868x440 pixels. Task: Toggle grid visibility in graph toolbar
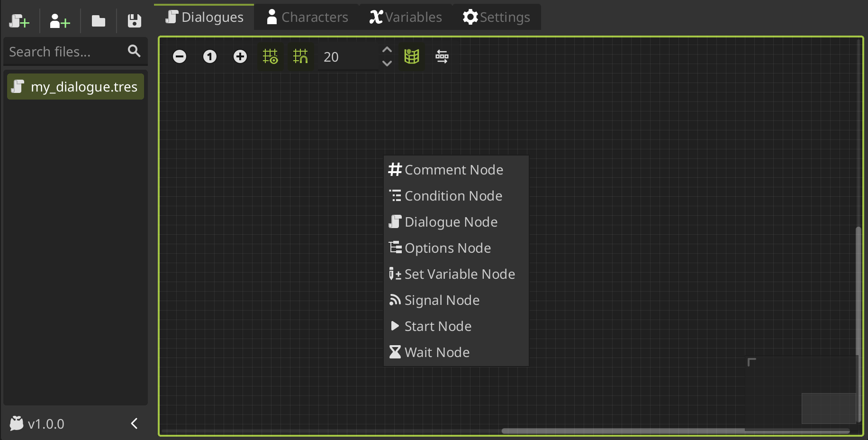(x=270, y=57)
